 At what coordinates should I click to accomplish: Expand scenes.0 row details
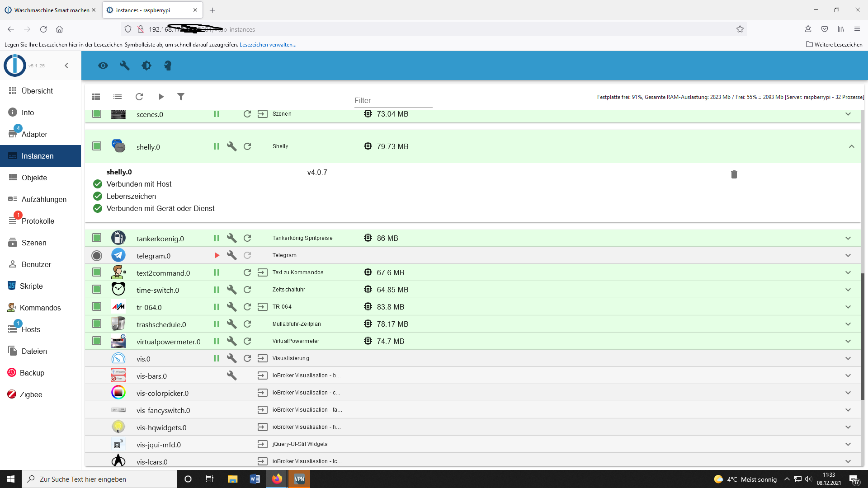tap(848, 114)
